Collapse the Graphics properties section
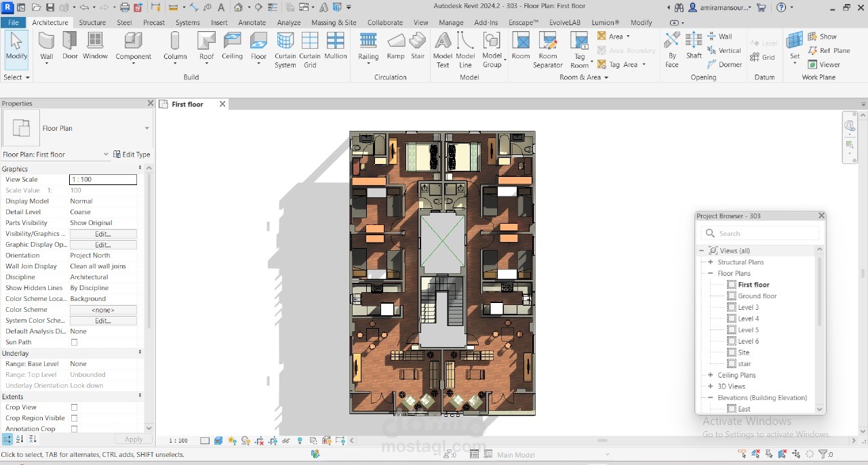The image size is (868, 465). [140, 169]
